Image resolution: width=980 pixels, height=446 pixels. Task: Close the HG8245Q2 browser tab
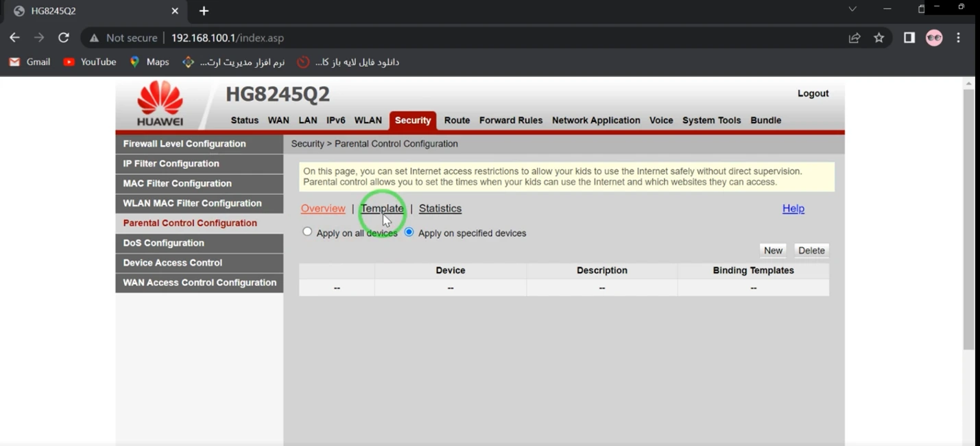pyautogui.click(x=175, y=11)
